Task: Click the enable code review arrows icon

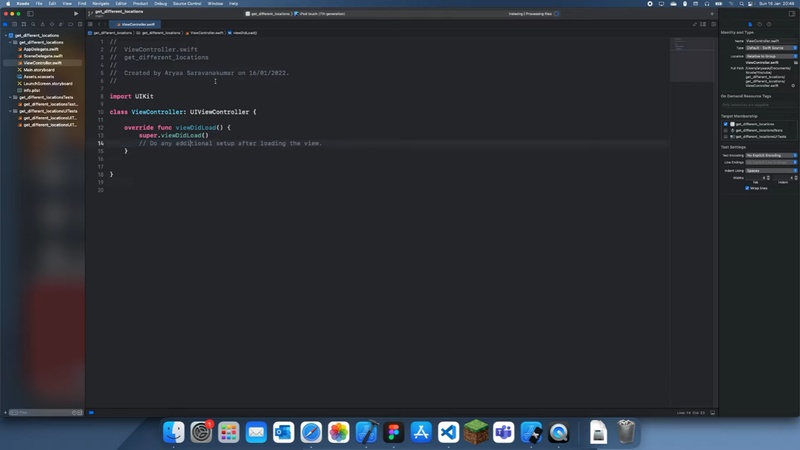Action: coord(694,24)
